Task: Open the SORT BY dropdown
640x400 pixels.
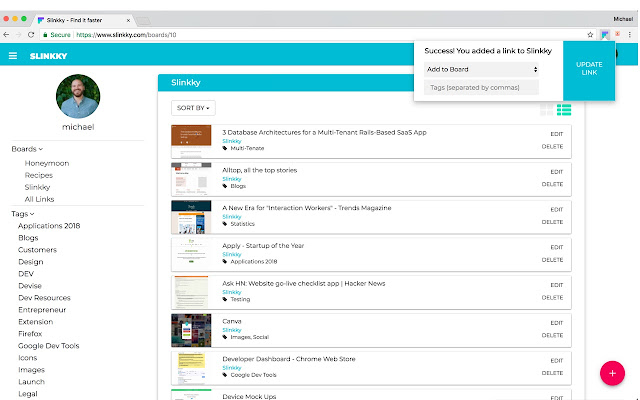Action: pyautogui.click(x=193, y=108)
